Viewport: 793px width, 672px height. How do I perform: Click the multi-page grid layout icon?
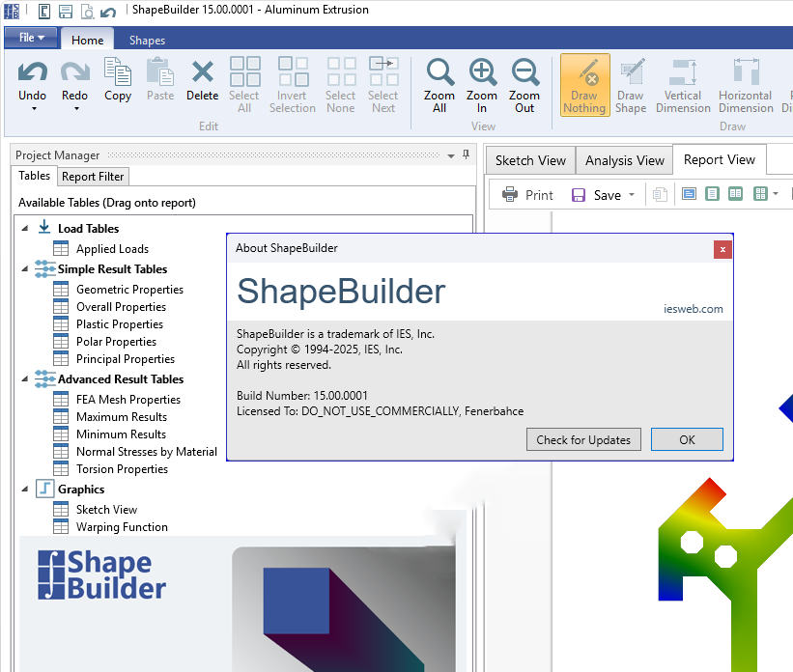pos(760,194)
